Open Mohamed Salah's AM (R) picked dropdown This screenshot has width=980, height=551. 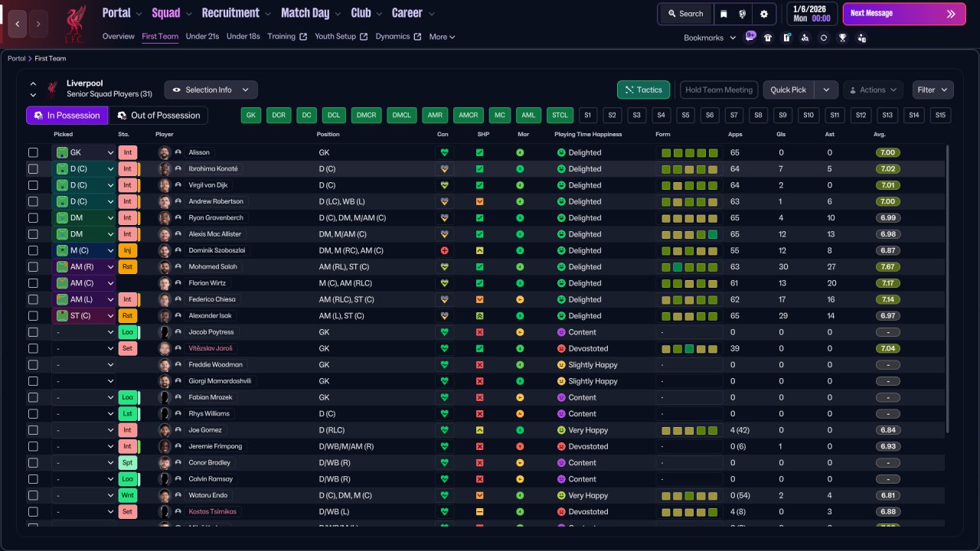pyautogui.click(x=83, y=266)
